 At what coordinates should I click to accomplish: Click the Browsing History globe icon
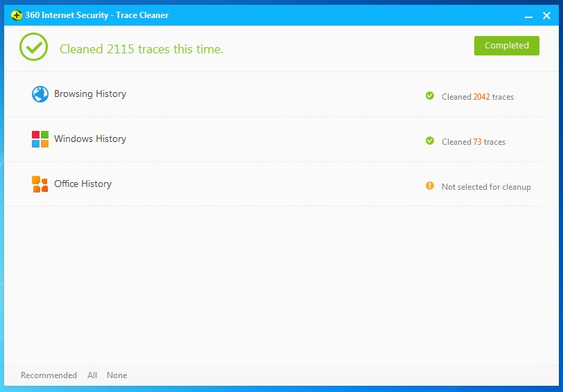coord(40,94)
